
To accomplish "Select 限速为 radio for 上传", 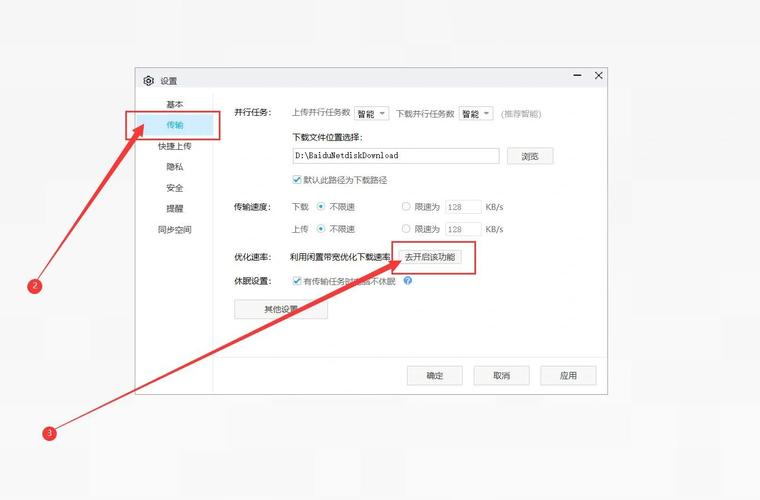I will coord(406,229).
